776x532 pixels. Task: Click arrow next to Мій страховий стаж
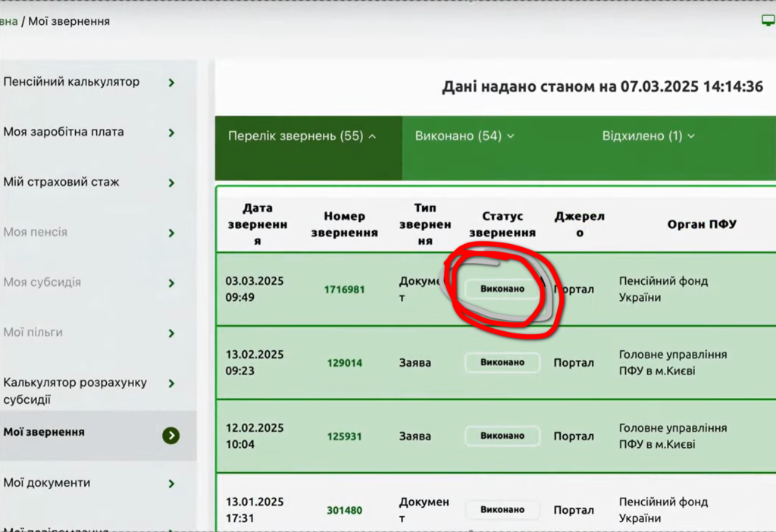172,183
